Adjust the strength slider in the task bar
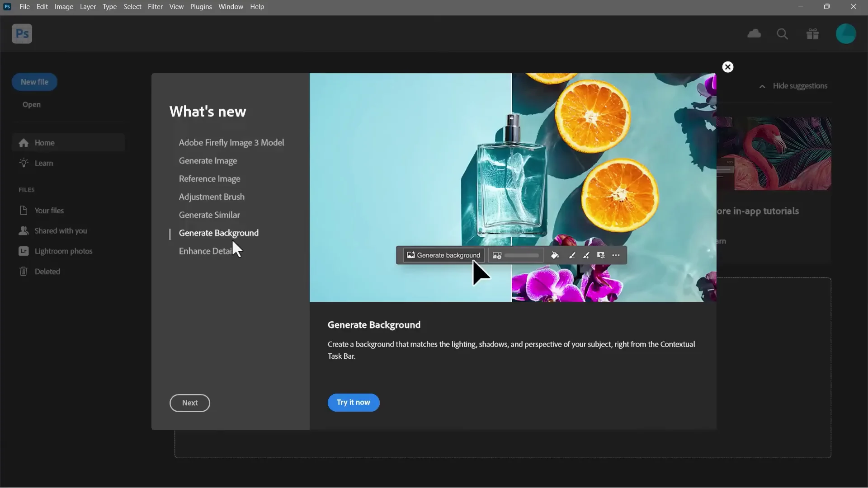Screen dimensions: 868x488 coord(521,255)
